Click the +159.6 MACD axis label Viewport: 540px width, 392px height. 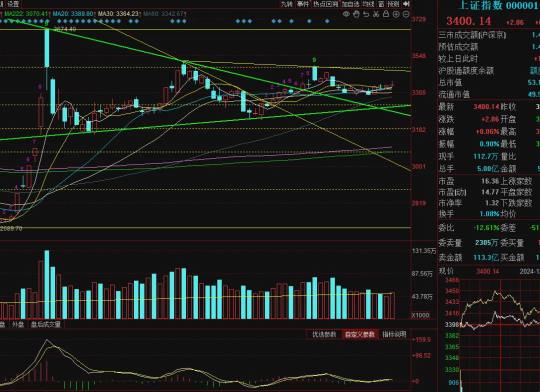421,339
